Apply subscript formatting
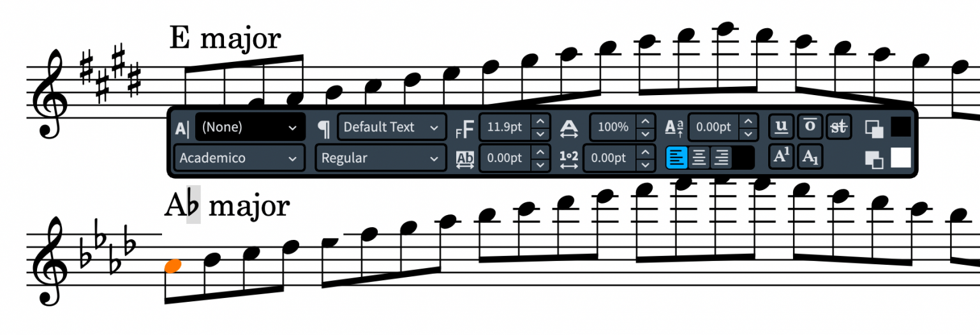The height and width of the screenshot is (335, 980). [x=809, y=157]
